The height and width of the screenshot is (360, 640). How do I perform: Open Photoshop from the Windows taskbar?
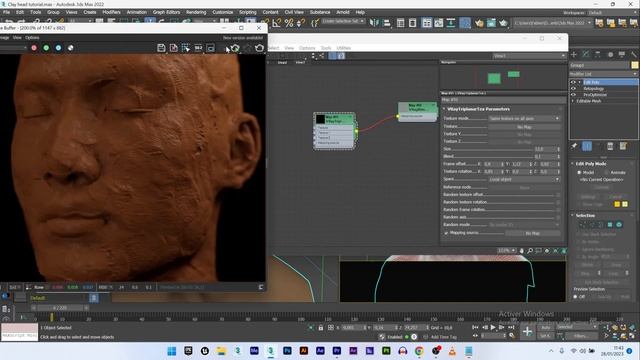tap(287, 351)
